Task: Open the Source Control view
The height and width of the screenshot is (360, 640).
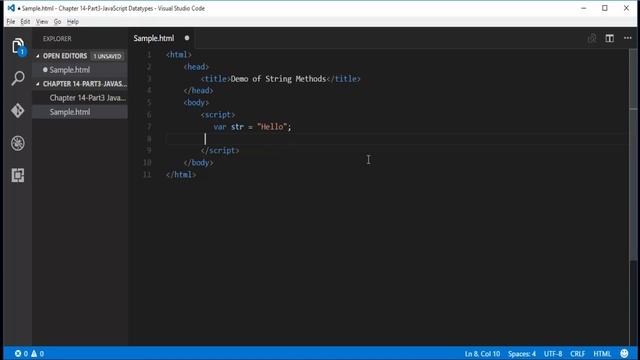Action: point(18,111)
